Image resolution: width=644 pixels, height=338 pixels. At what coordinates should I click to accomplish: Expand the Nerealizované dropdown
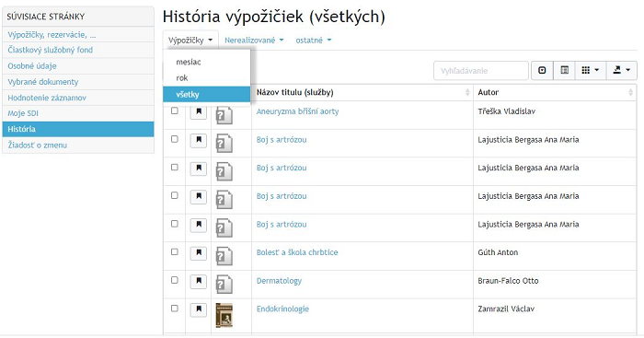pyautogui.click(x=254, y=41)
